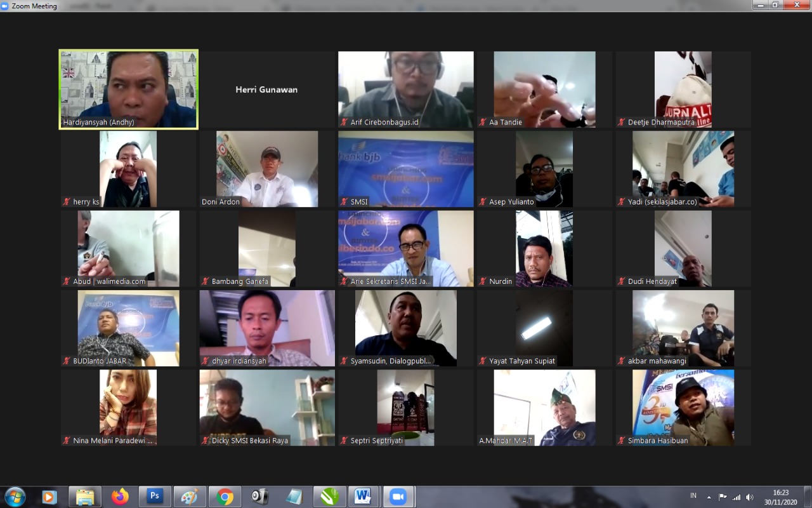This screenshot has width=812, height=508.
Task: Select Nina Melani Paradewi's video tile
Action: pyautogui.click(x=128, y=407)
